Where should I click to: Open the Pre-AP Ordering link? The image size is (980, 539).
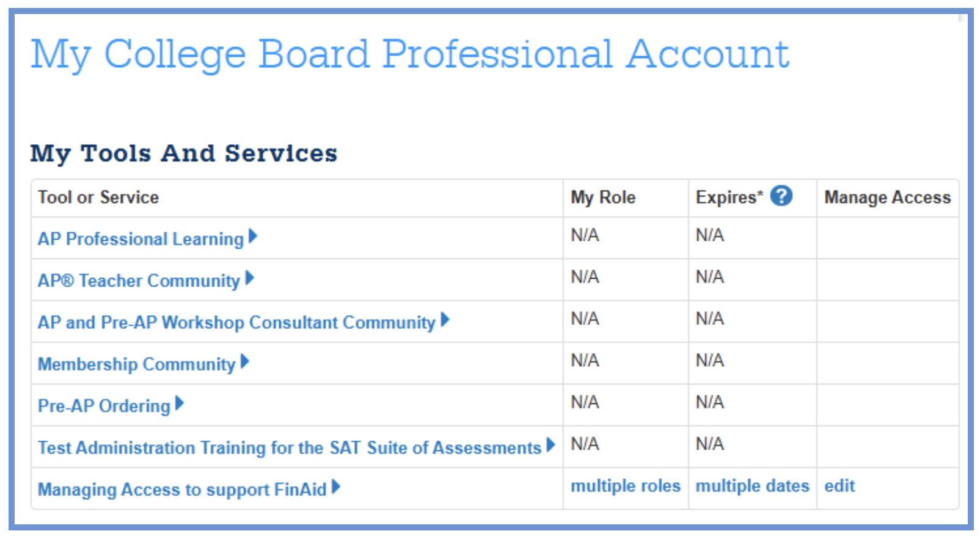(x=104, y=406)
